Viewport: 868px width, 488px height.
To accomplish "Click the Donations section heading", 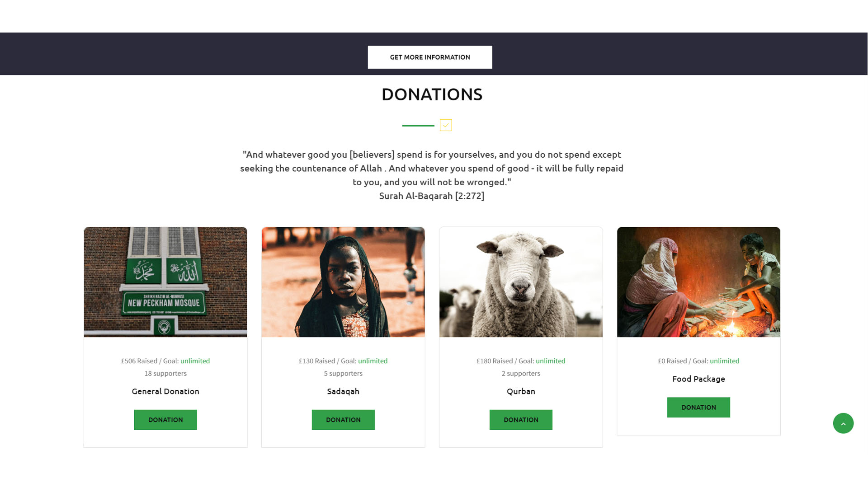I will pyautogui.click(x=432, y=94).
